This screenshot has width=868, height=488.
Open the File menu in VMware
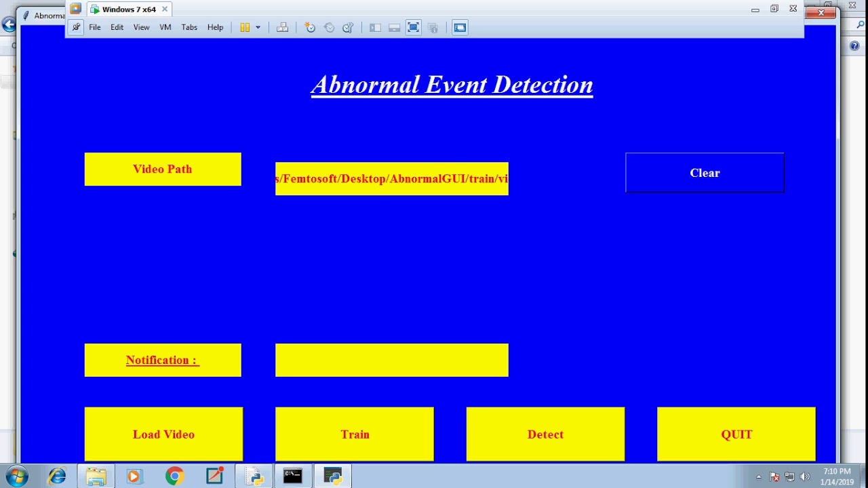(x=95, y=28)
